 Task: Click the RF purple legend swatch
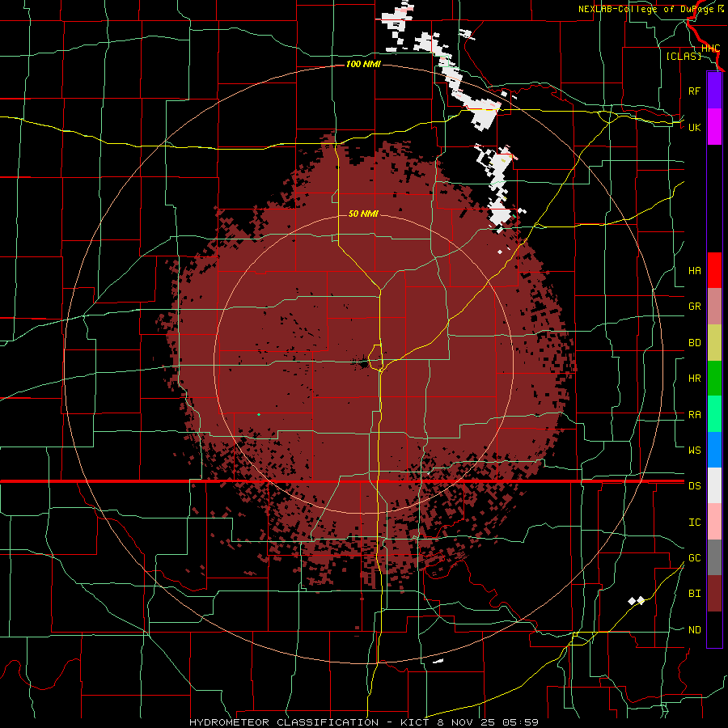714,91
